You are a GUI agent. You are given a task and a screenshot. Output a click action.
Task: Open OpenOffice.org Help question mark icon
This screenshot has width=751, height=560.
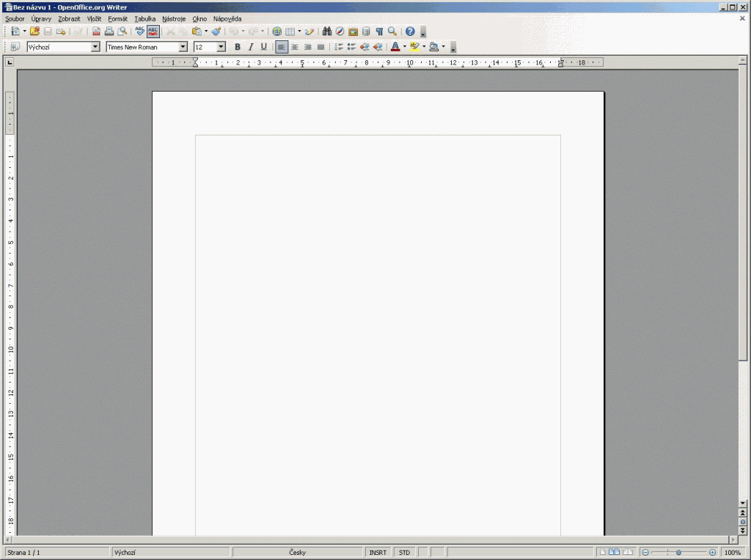410,32
